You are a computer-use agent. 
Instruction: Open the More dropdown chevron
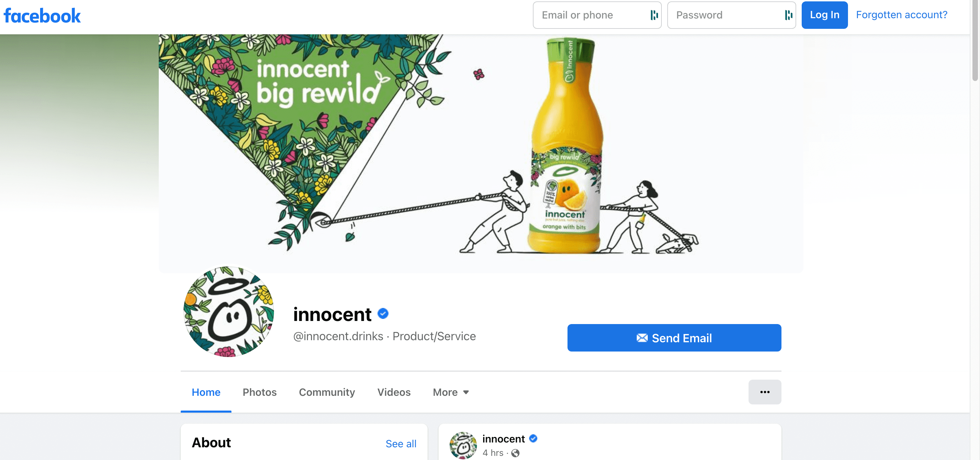pos(467,392)
